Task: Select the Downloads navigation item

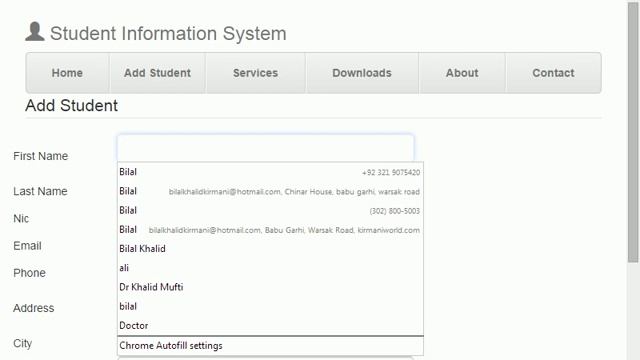Action: [362, 73]
